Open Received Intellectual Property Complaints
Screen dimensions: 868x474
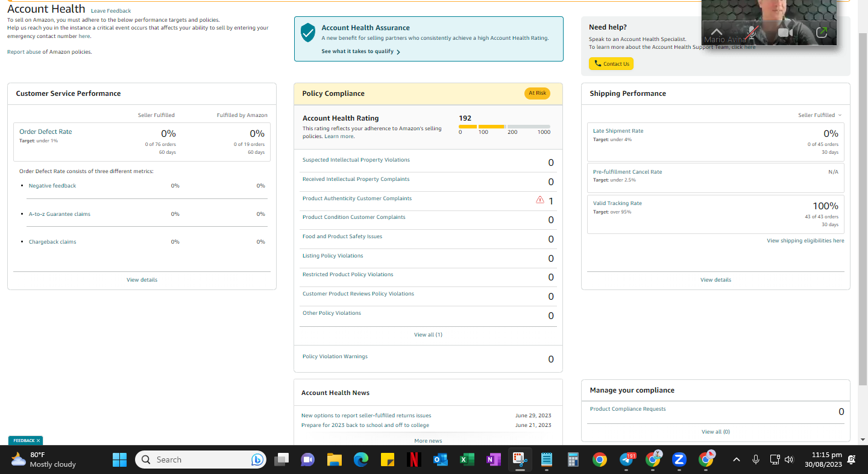click(x=356, y=179)
